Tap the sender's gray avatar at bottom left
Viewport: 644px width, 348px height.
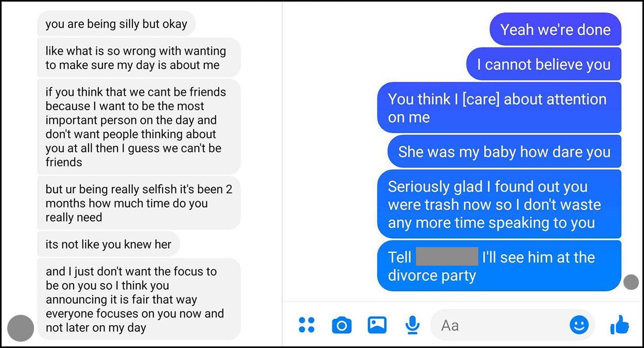pyautogui.click(x=21, y=328)
